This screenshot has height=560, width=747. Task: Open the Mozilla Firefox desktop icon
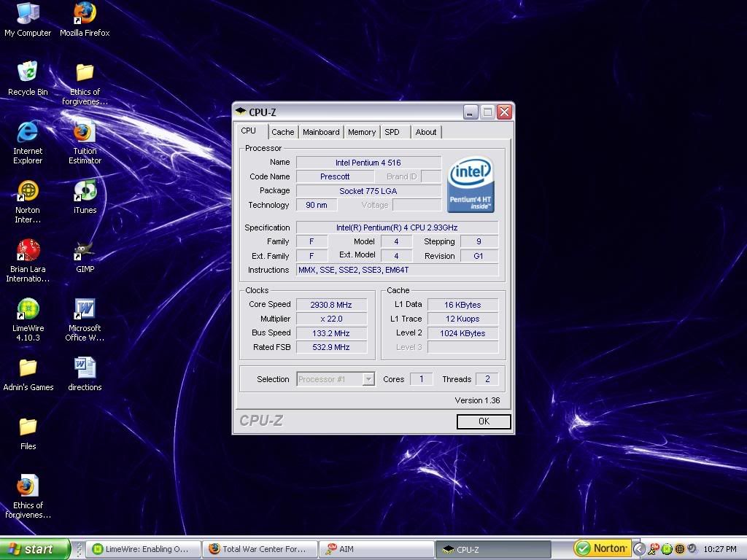(85, 15)
